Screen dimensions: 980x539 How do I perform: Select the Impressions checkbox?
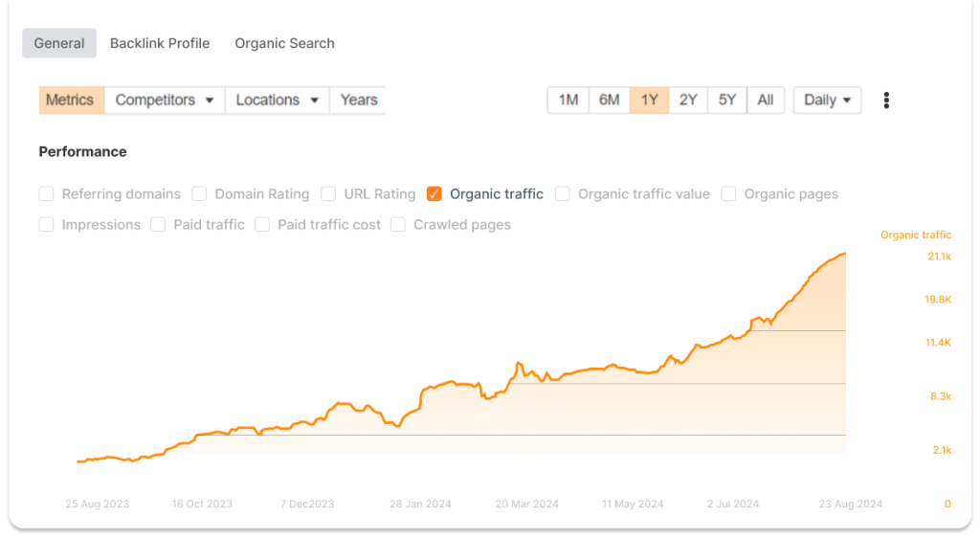pyautogui.click(x=46, y=224)
